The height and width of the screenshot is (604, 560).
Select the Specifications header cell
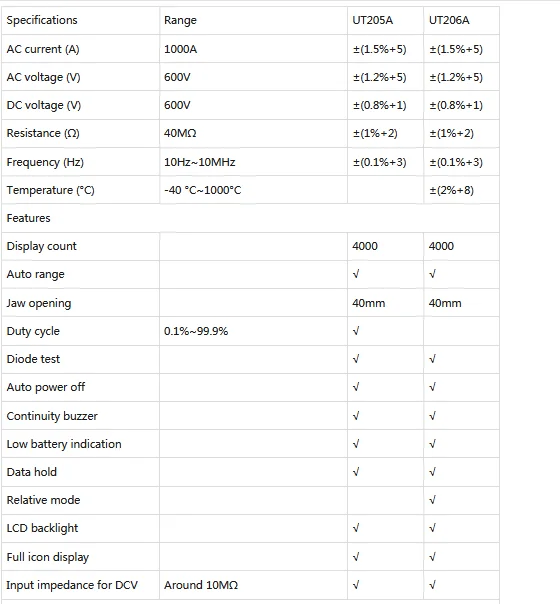(x=42, y=20)
